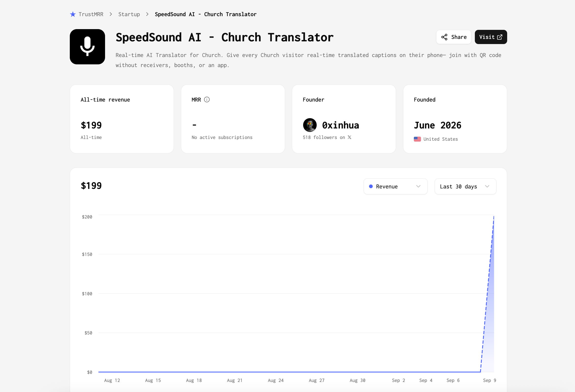Viewport: 575px width, 392px height.
Task: Open founder 0xinhua's avatar
Action: [310, 125]
